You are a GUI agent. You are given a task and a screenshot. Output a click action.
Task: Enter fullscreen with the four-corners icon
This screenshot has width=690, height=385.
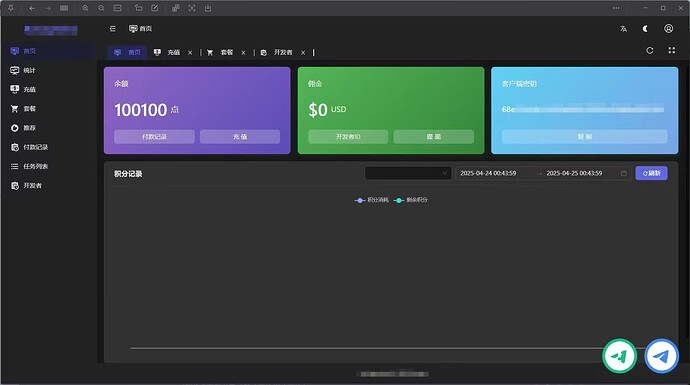point(672,51)
